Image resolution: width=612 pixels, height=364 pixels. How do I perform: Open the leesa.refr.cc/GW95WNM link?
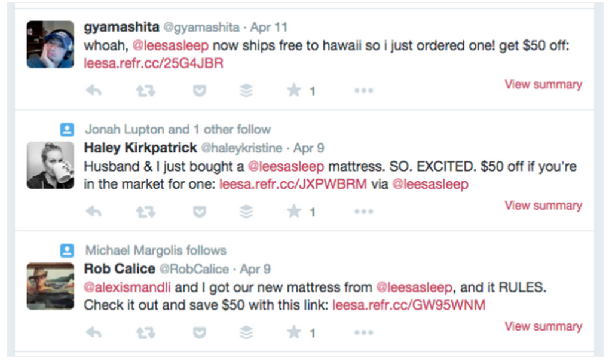click(x=408, y=305)
